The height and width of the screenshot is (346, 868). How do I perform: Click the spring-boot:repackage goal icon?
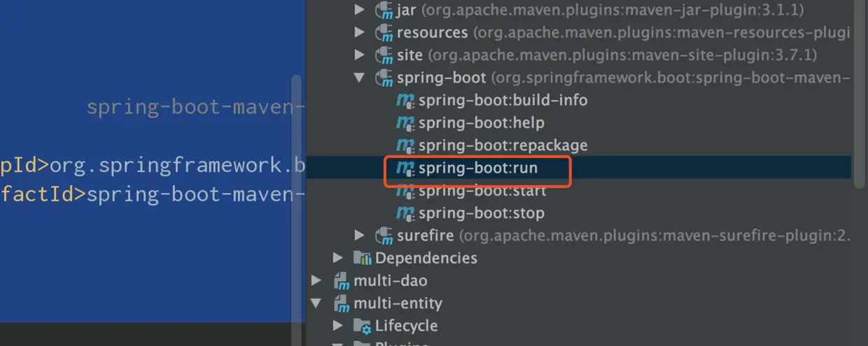coord(405,145)
